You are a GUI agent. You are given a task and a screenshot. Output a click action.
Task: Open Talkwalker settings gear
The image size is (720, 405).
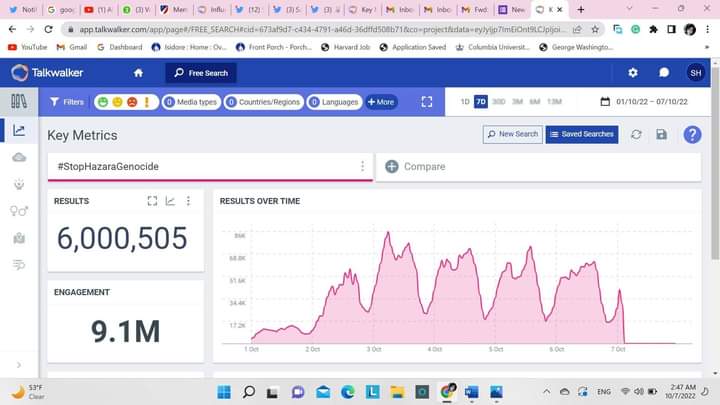pos(633,73)
